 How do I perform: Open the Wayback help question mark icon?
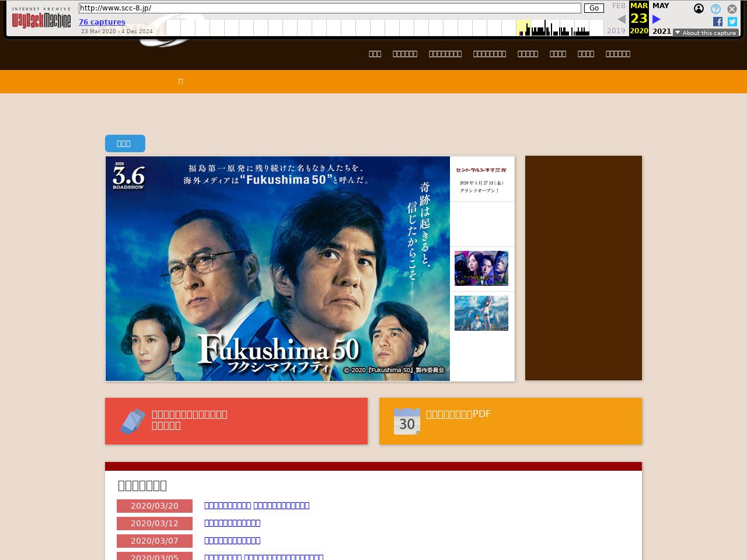(715, 9)
